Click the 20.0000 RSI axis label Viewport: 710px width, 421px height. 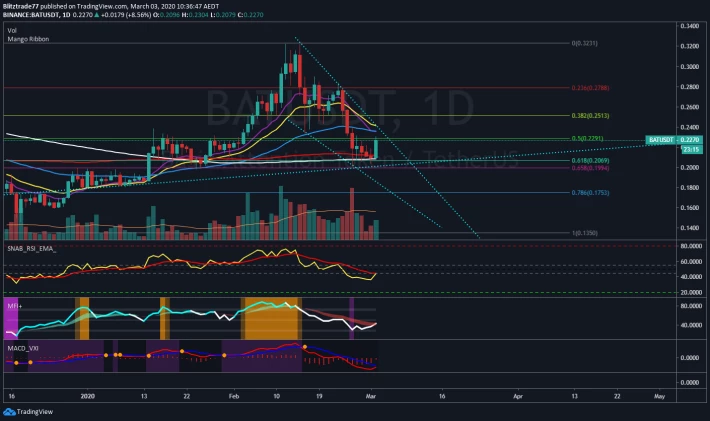point(691,292)
